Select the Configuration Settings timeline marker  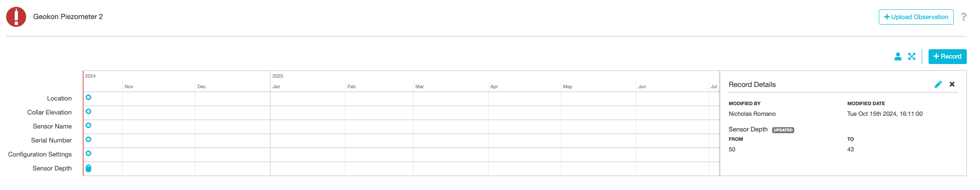[x=88, y=154]
